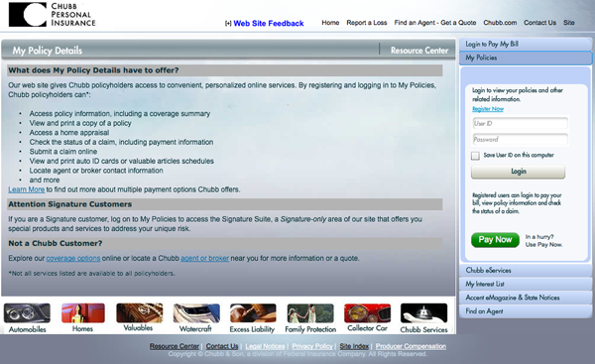This screenshot has width=595, height=364.
Task: Focus the User ID input field
Action: click(521, 123)
